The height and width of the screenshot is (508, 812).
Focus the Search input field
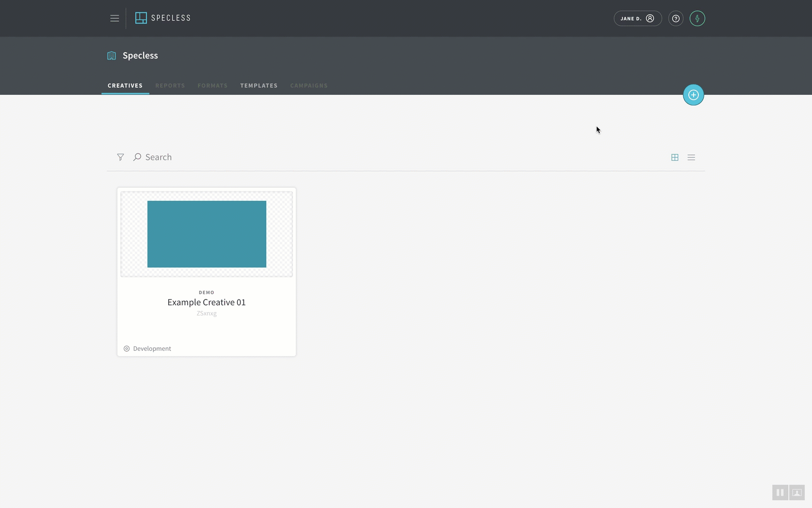[396, 157]
